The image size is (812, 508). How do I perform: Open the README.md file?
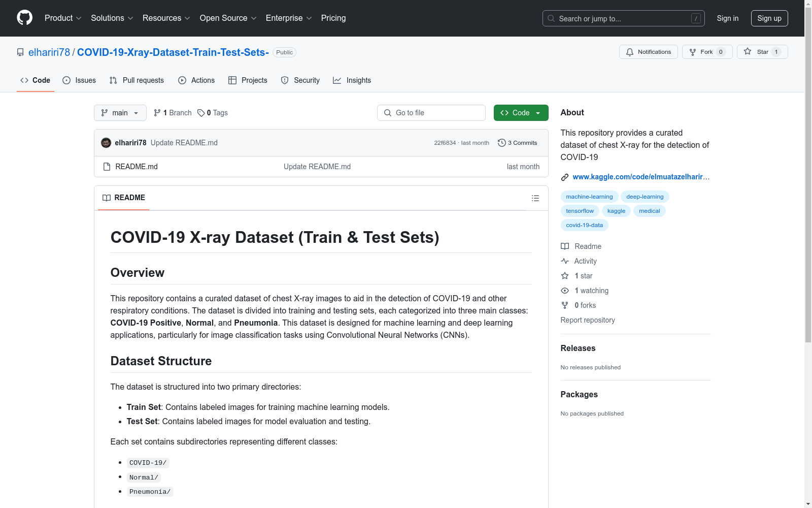point(137,167)
